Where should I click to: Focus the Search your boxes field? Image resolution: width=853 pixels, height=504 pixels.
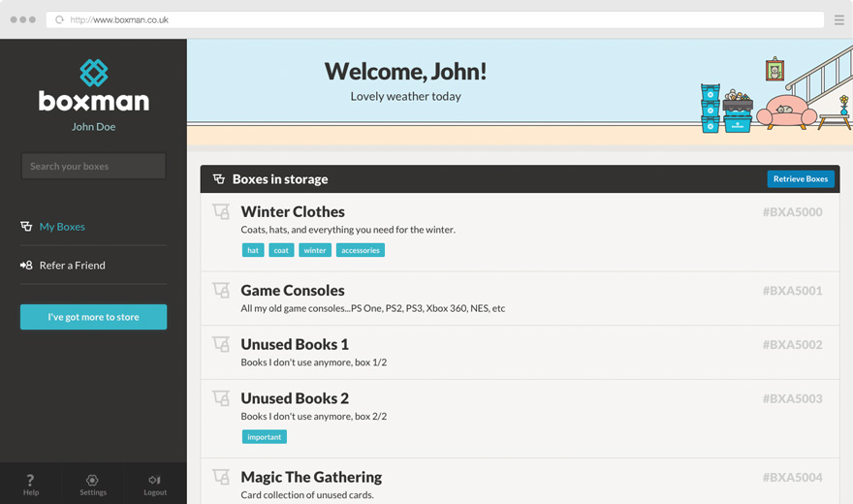pyautogui.click(x=93, y=167)
